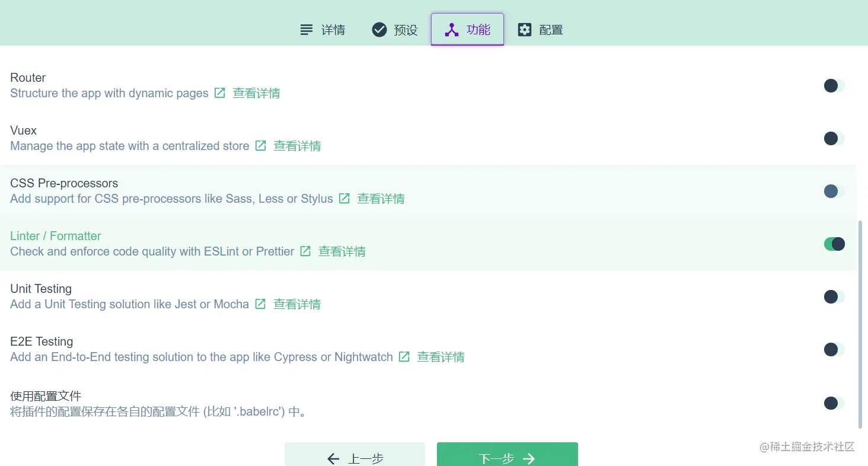Click the left arrow icon inside 上一步 button
The height and width of the screenshot is (466, 868).
click(333, 458)
